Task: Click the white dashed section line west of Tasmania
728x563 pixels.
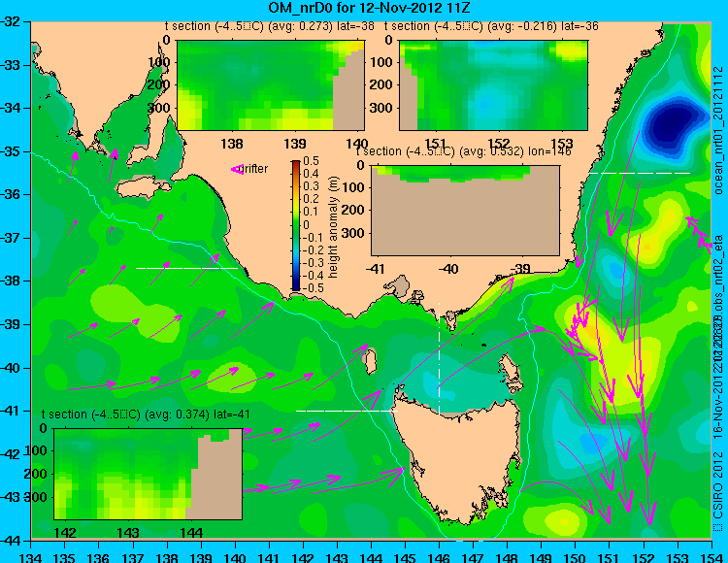Action: (347, 411)
